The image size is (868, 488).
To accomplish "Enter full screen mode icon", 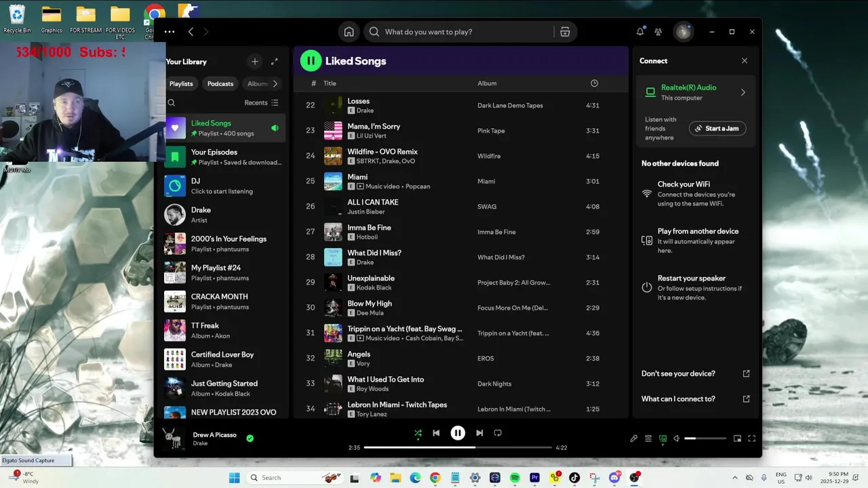I will point(751,439).
